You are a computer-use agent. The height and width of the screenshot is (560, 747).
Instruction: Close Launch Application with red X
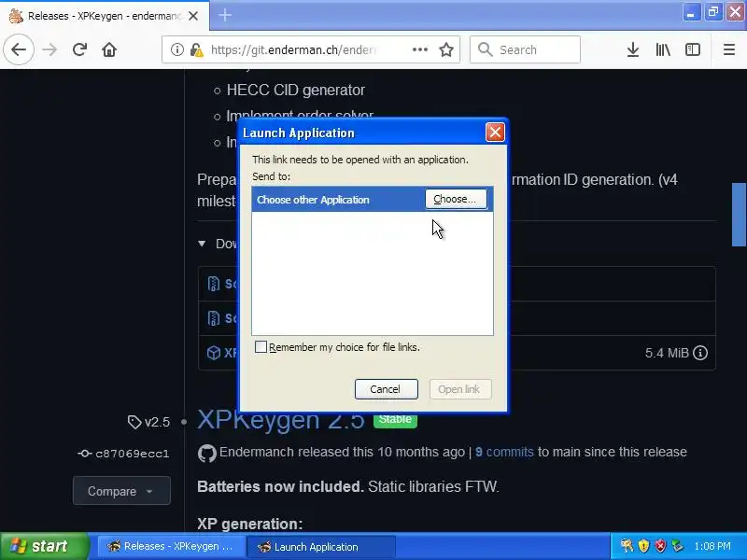(x=495, y=133)
